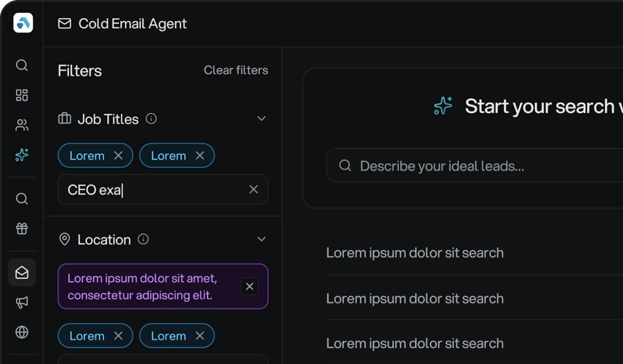Select the email agent envelope icon

pyautogui.click(x=21, y=272)
